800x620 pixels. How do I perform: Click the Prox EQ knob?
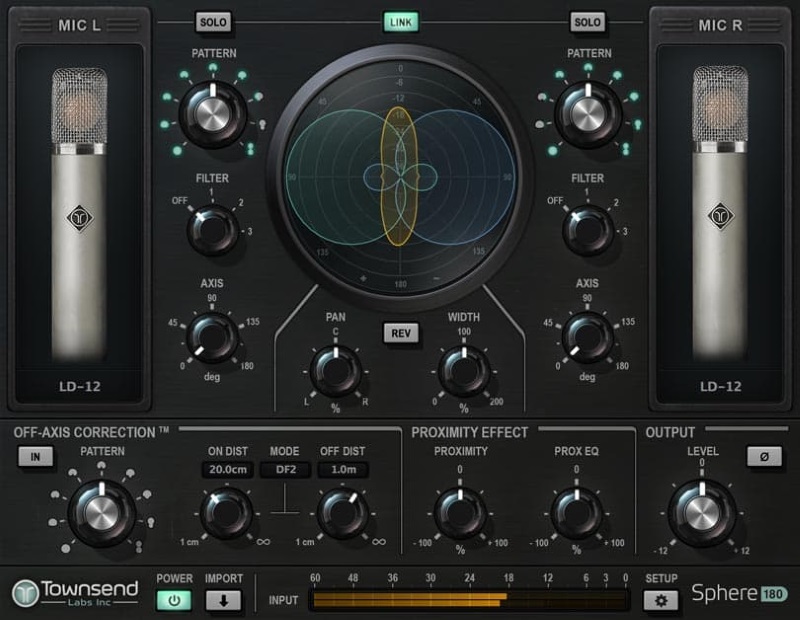coord(577,513)
